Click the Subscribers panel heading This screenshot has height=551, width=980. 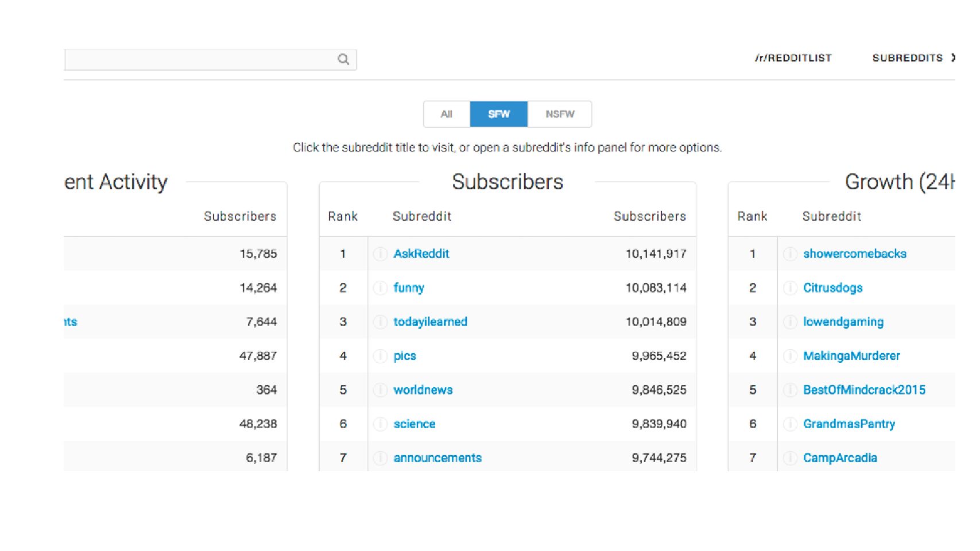point(508,182)
